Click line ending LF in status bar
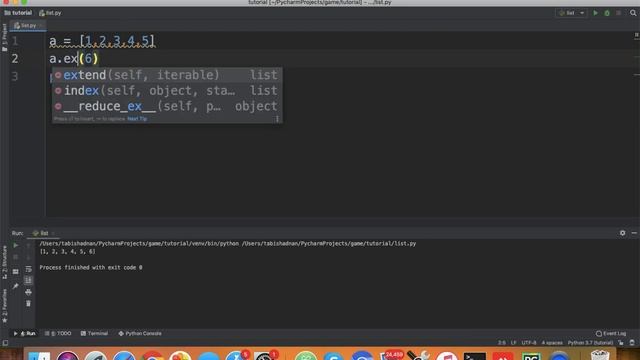Screen dimensions: 640x360 [513, 343]
